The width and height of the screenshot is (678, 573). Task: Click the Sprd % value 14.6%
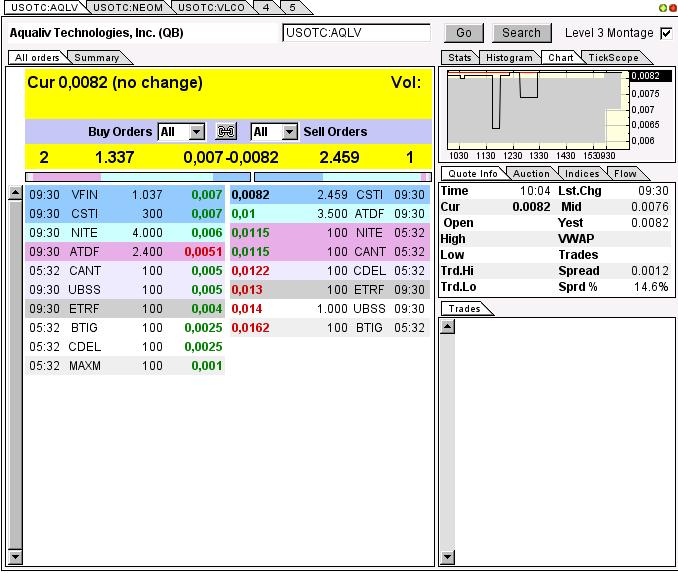tap(651, 287)
